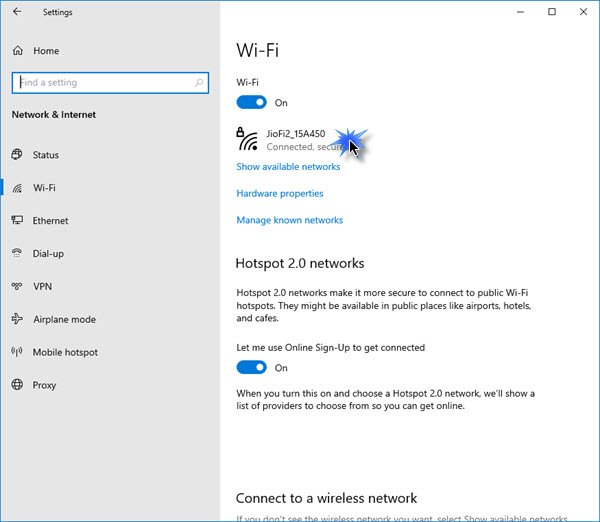Click the secured Wi-Fi network signal icon
The image size is (600, 522).
pyautogui.click(x=247, y=139)
